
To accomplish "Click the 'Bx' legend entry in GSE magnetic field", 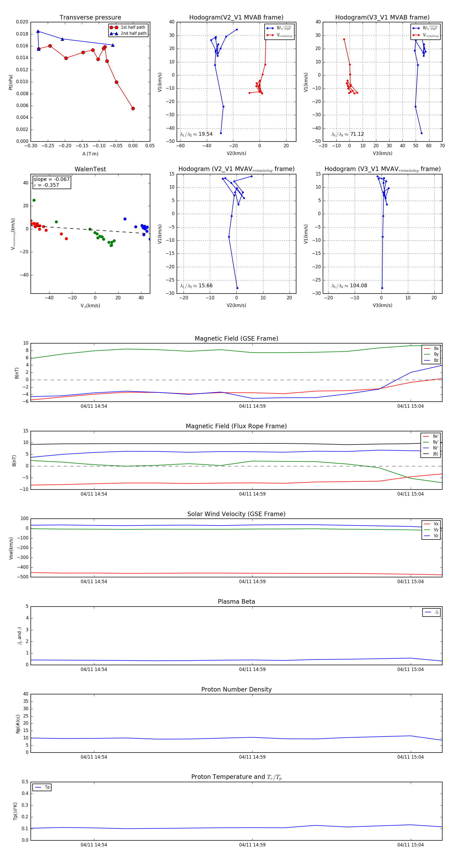I will tap(431, 349).
